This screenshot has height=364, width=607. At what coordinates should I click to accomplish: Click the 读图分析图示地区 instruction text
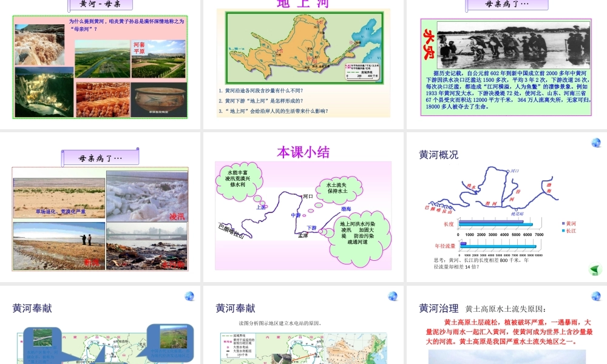click(x=280, y=323)
